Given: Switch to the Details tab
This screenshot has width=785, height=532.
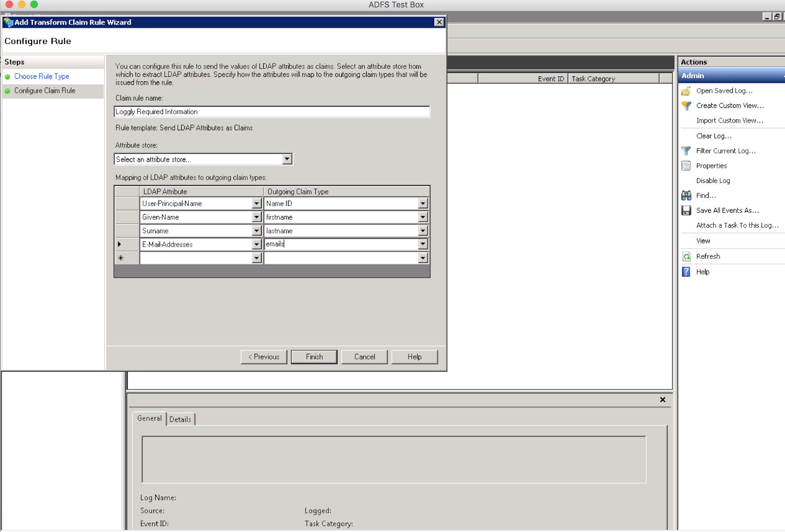Looking at the screenshot, I should 180,419.
